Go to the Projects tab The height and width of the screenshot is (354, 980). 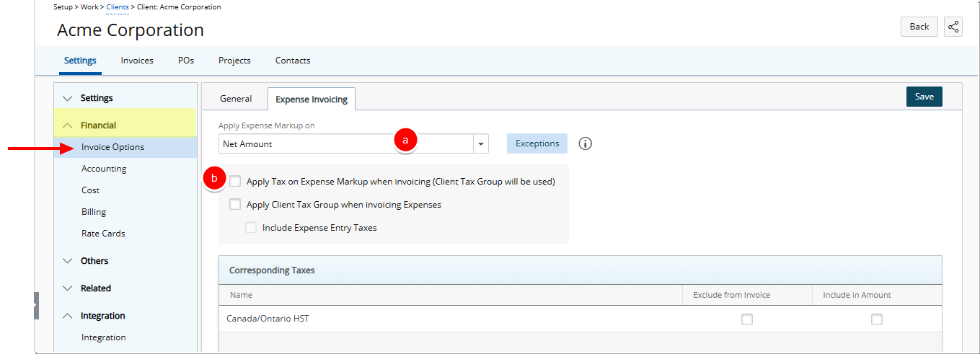(x=234, y=61)
